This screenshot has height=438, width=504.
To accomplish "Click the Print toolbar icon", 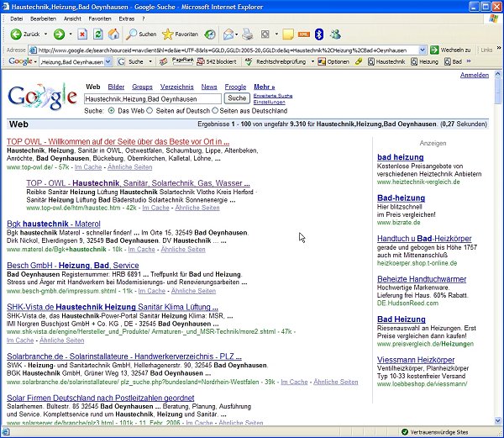I will tap(247, 34).
